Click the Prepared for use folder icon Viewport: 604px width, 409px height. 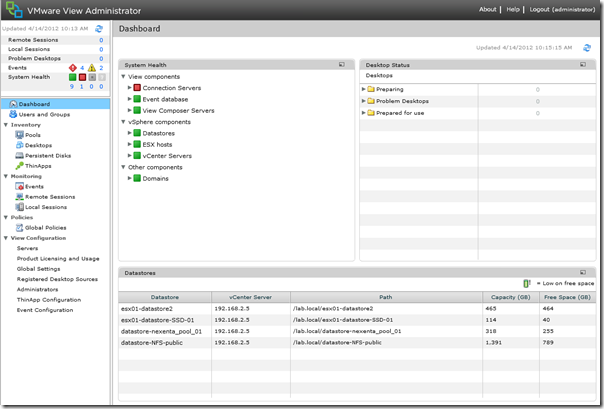click(371, 113)
